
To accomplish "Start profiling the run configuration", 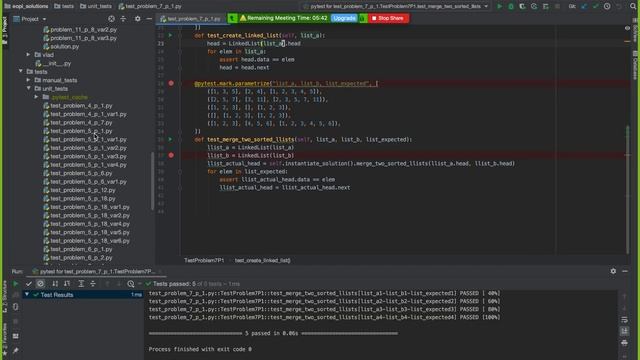I will (x=534, y=7).
